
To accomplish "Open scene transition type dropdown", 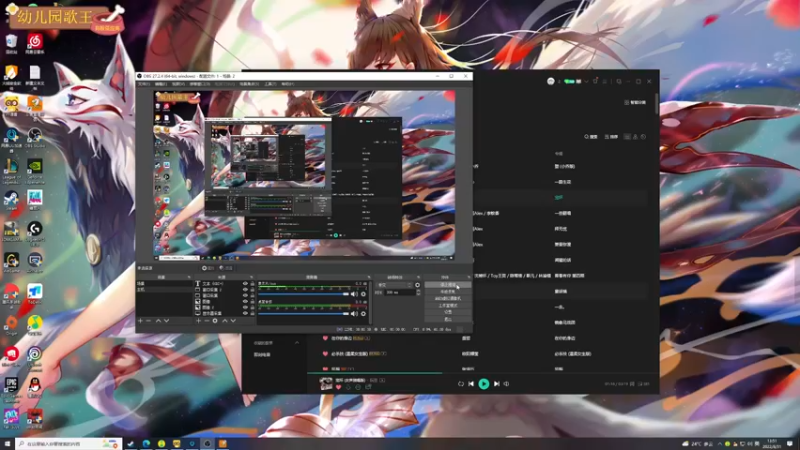I will [394, 285].
